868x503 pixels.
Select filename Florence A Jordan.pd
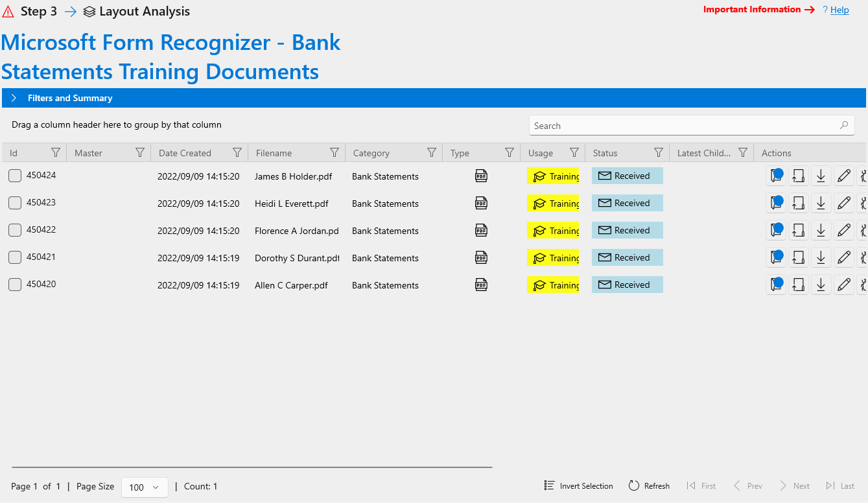[297, 231]
